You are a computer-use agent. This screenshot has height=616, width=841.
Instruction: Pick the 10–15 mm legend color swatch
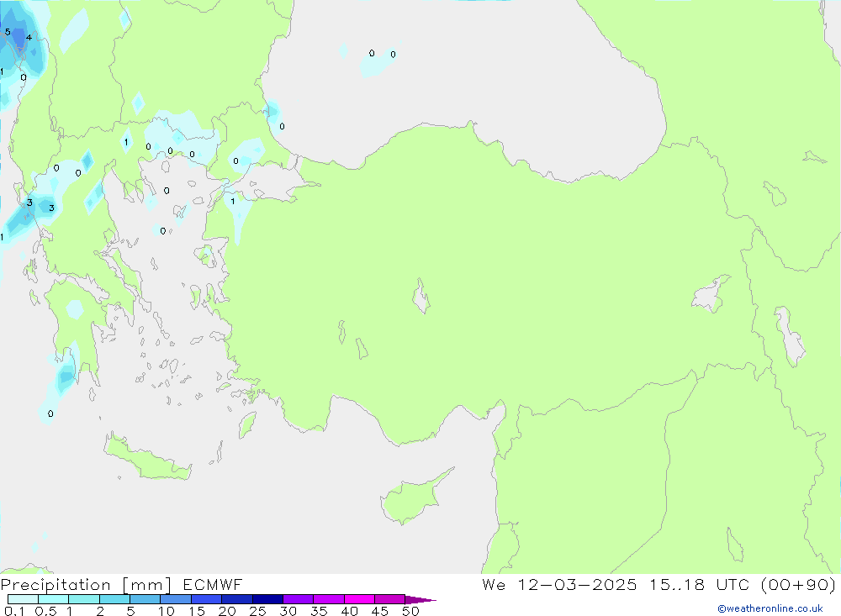tap(176, 599)
